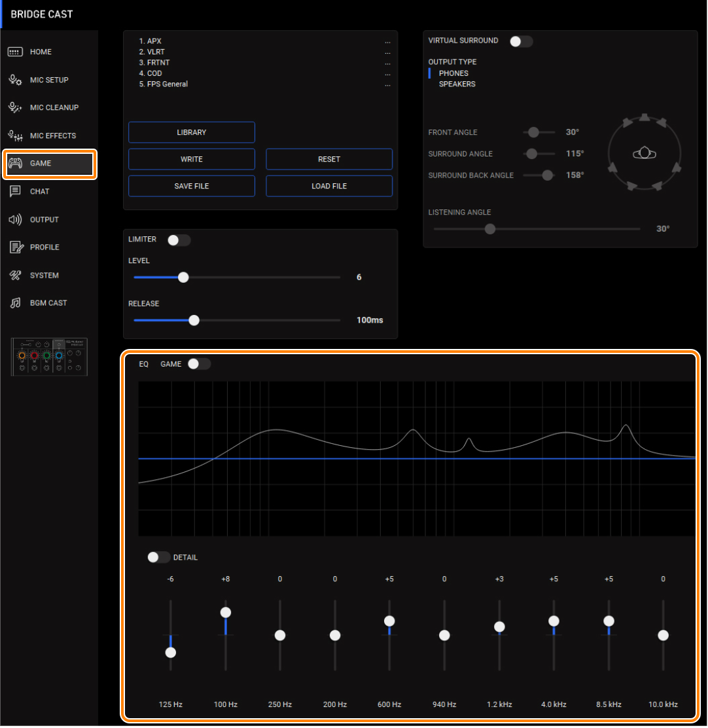The height and width of the screenshot is (728, 708).
Task: Click the Mic Setup microphone-gear icon
Action: 15,80
